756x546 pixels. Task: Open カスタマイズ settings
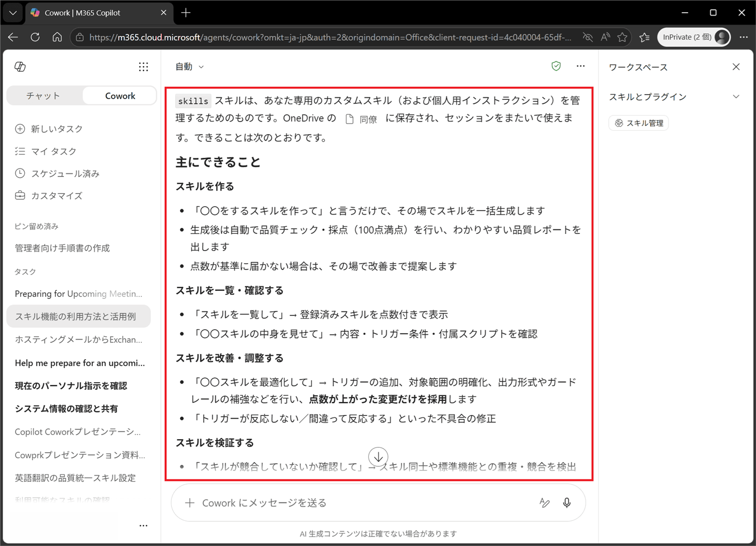pyautogui.click(x=48, y=196)
